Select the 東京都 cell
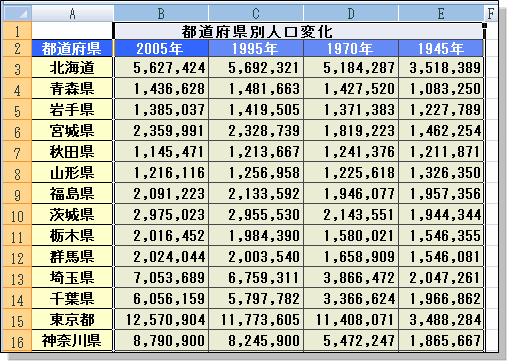This screenshot has height=361, width=507. coord(72,320)
